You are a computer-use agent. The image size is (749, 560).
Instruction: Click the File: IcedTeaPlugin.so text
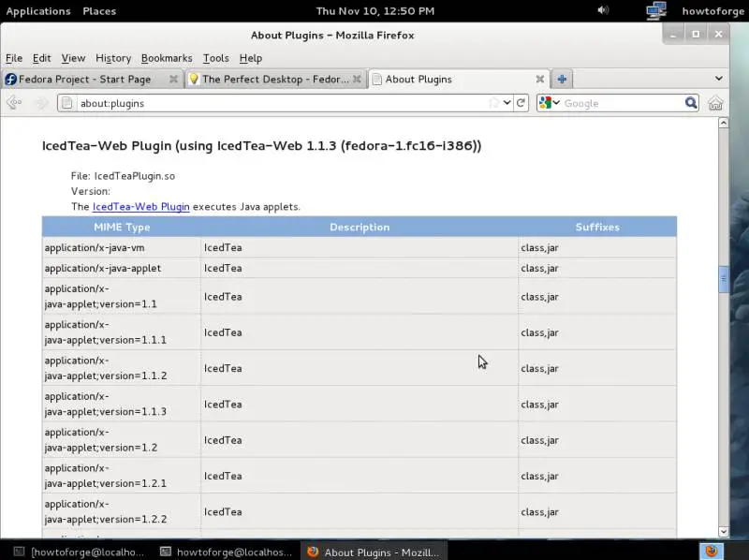pyautogui.click(x=123, y=176)
